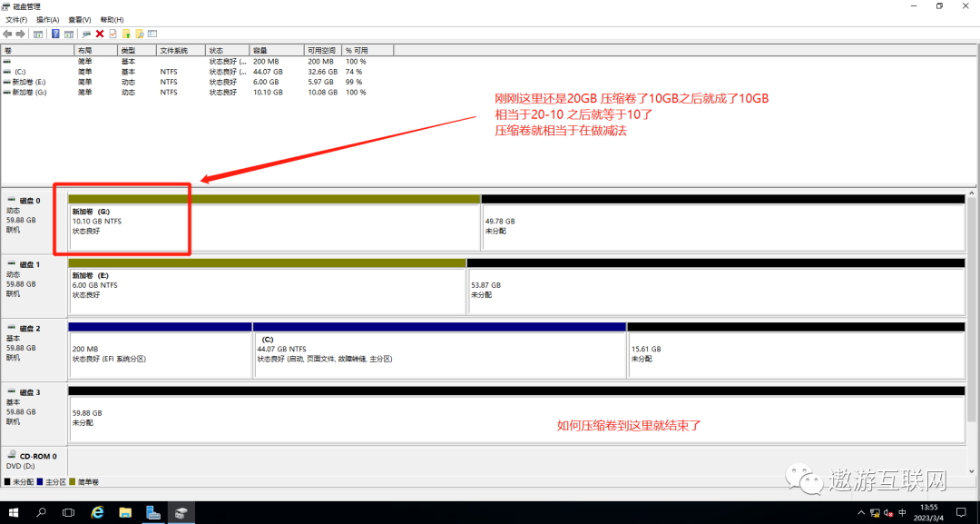Open the 帮助(H) menu
Screen dimensions: 980x524
112,20
